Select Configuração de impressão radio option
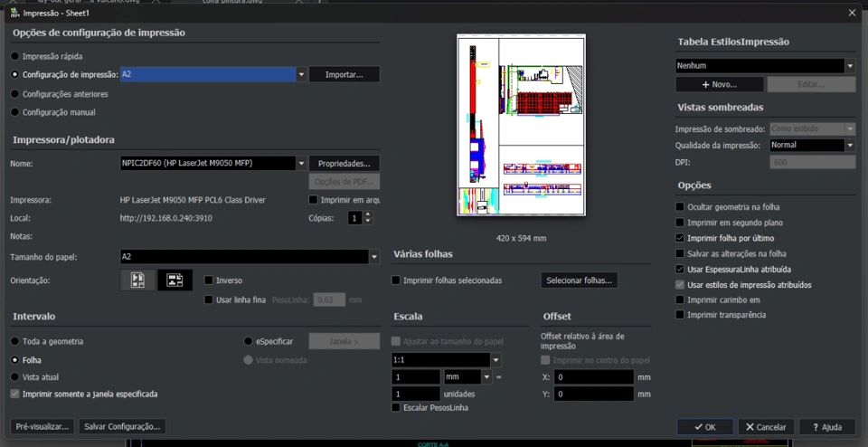Image resolution: width=868 pixels, height=447 pixels. [15, 74]
